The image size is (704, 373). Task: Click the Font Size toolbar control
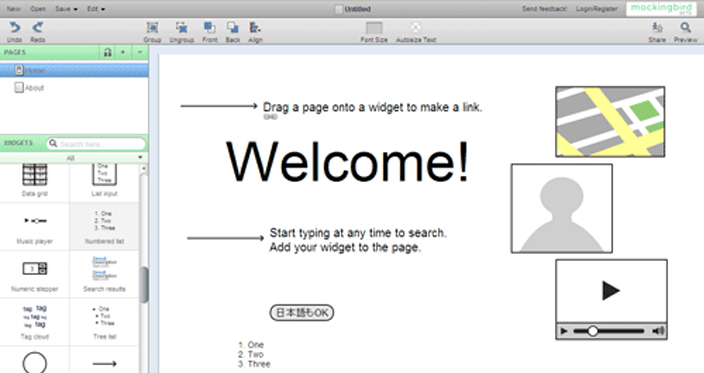374,28
